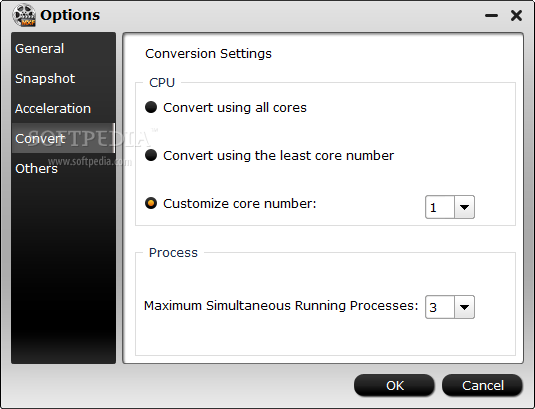Choose Convert using the least core number
The height and width of the screenshot is (409, 535).
(x=151, y=155)
